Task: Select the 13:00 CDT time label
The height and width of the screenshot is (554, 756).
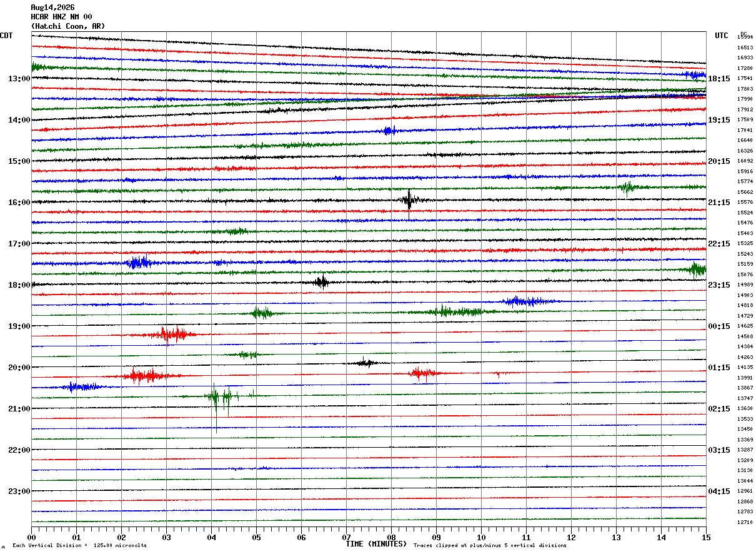Action: 19,79
